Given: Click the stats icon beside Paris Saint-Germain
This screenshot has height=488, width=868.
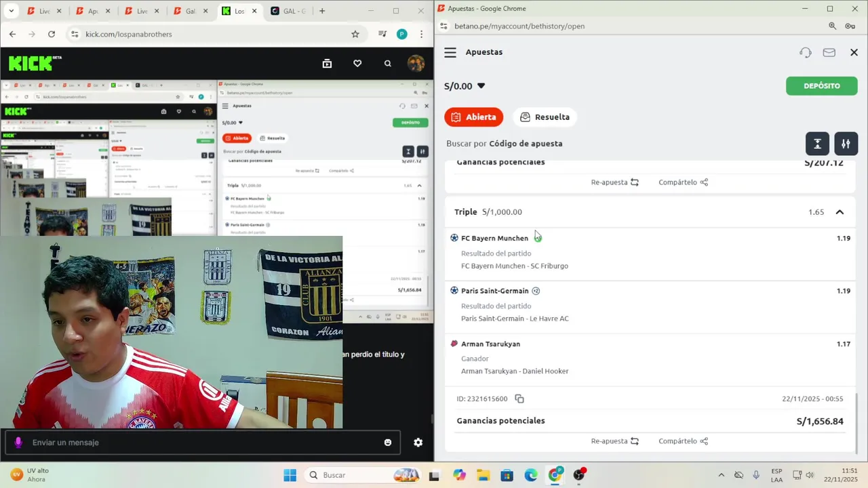Looking at the screenshot, I should [536, 291].
